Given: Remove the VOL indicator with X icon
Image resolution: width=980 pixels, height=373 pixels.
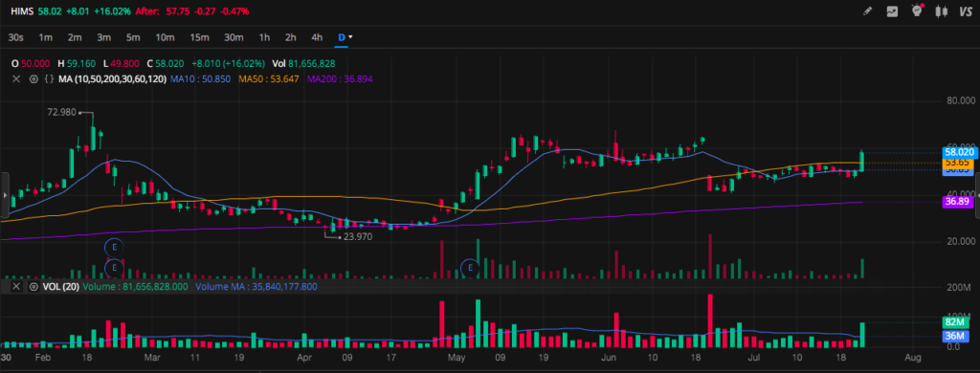Looking at the screenshot, I should (17, 287).
